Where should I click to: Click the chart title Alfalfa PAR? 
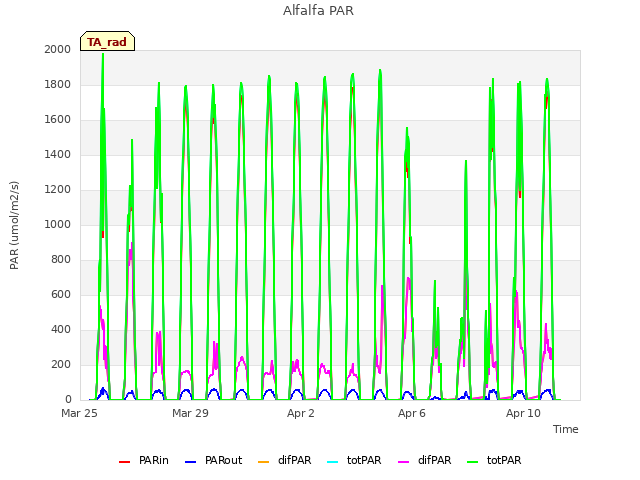(x=318, y=11)
